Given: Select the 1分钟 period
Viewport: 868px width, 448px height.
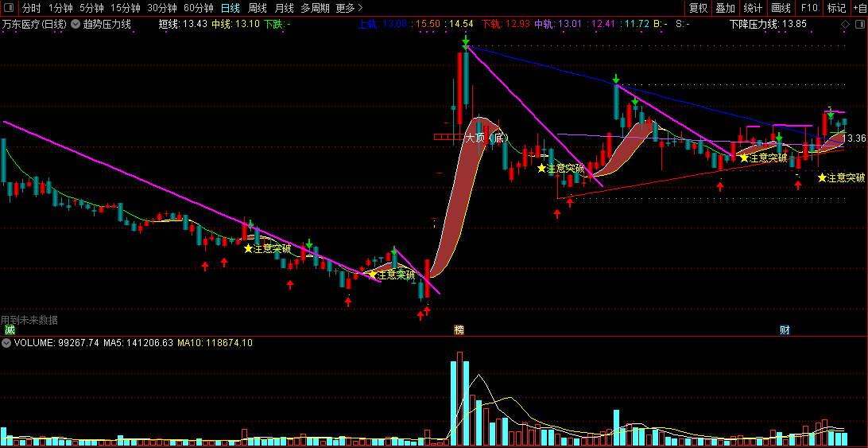Looking at the screenshot, I should click(x=60, y=8).
